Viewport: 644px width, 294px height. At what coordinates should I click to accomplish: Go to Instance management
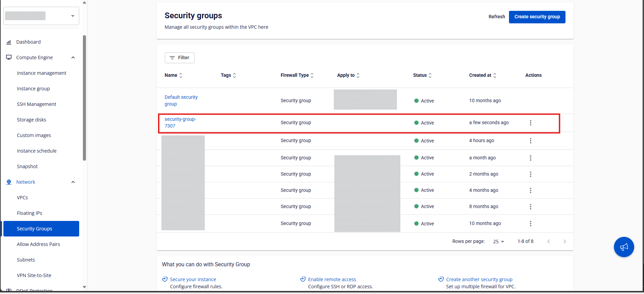click(41, 73)
